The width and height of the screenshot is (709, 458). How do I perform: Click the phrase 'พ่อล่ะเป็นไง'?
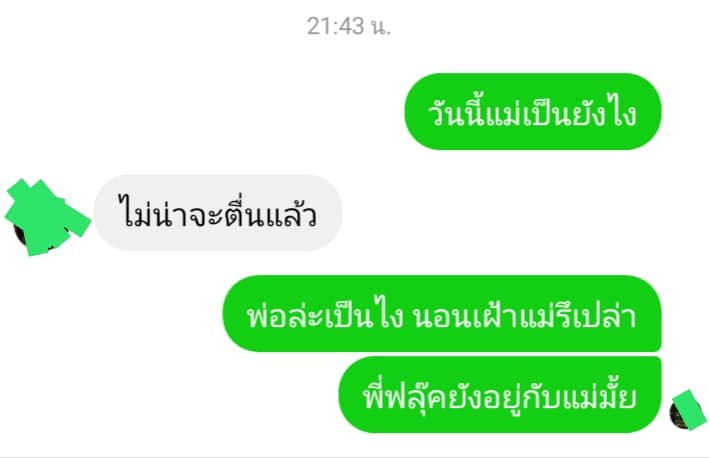(325, 316)
